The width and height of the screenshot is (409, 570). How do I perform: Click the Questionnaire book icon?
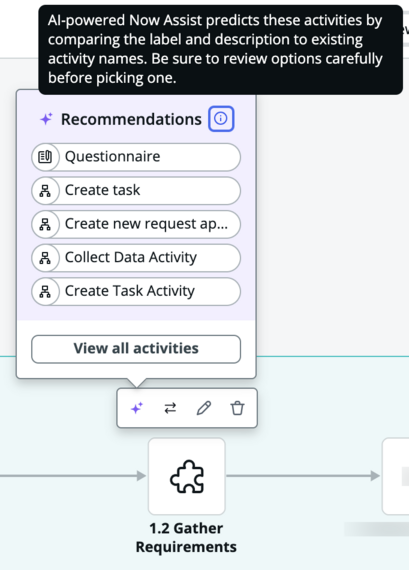pos(45,157)
